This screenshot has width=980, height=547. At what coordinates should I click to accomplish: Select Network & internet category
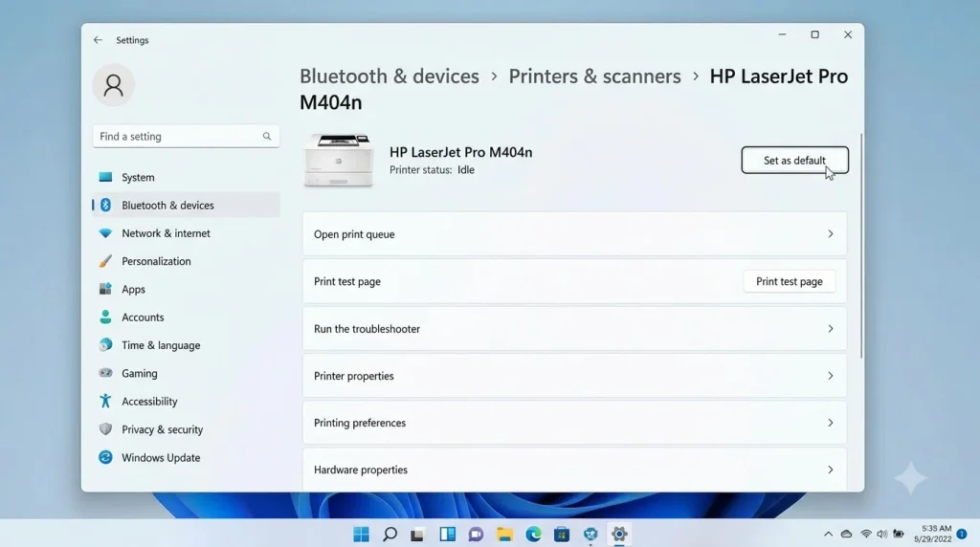click(x=187, y=233)
